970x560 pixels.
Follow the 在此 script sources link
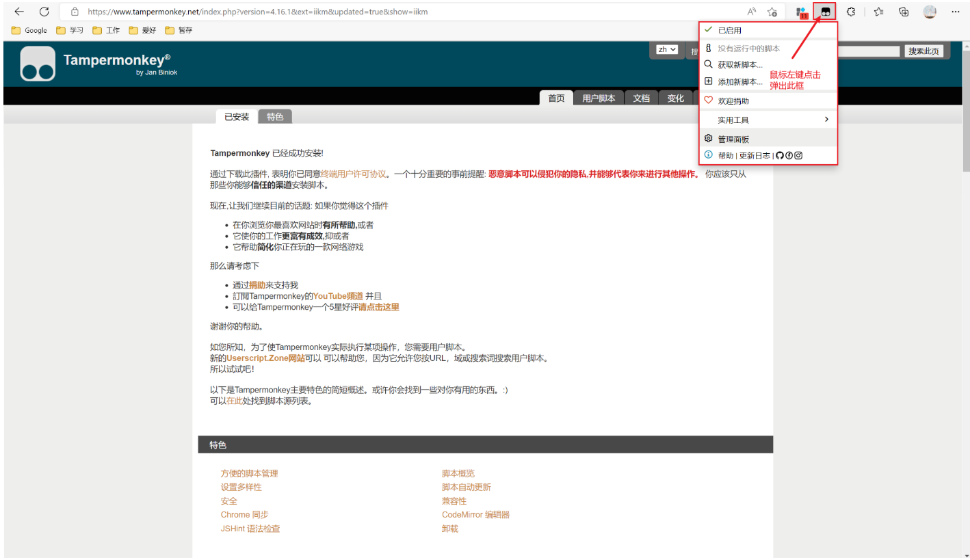(234, 401)
